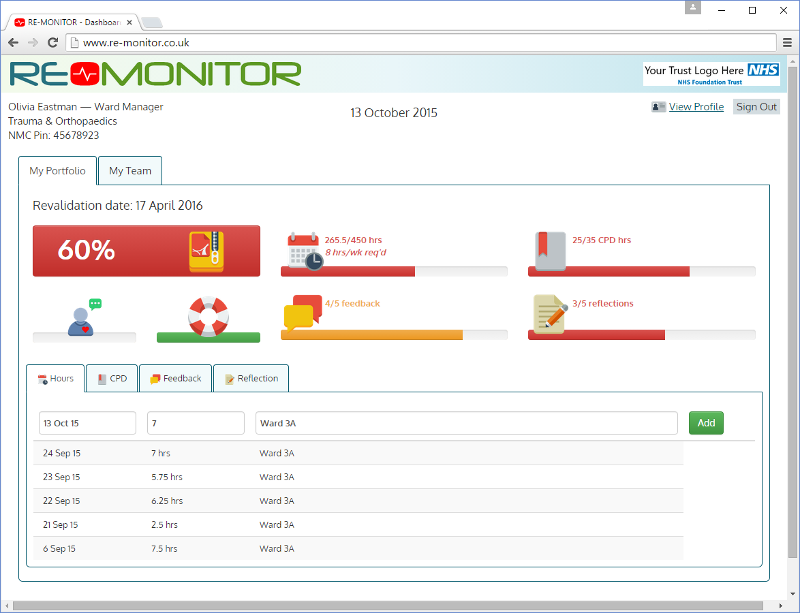800x613 pixels.
Task: Click the 22 Sep 15 row
Action: tap(358, 501)
